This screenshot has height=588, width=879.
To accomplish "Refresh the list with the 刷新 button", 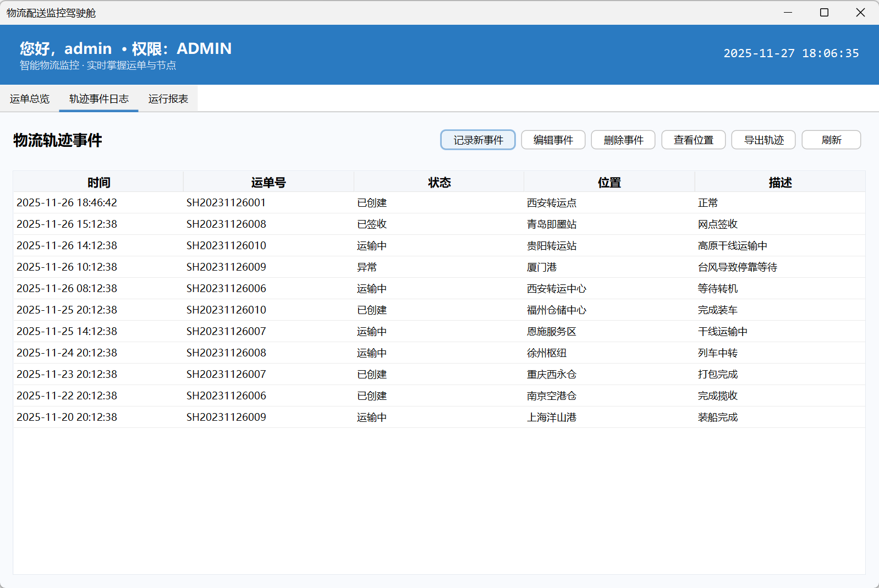I will 831,140.
